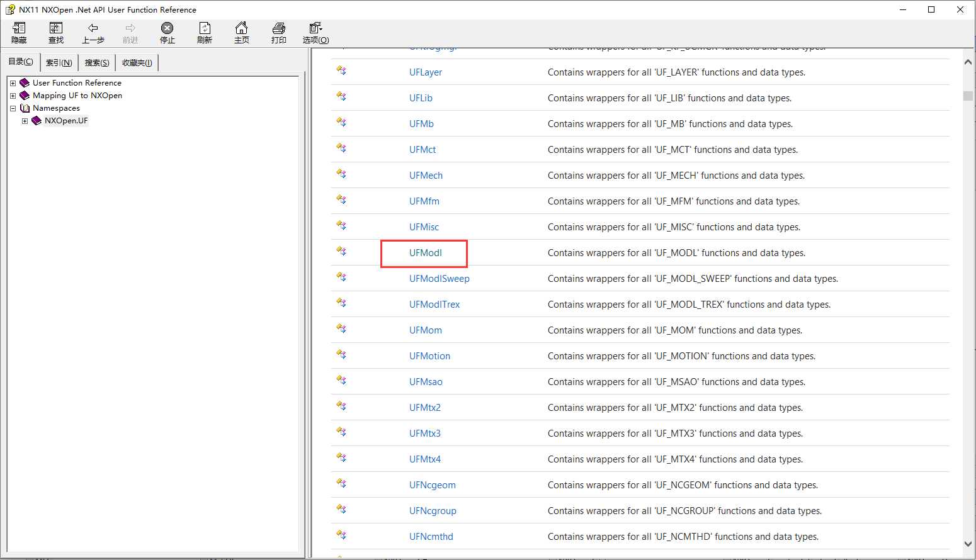
Task: Click the content scrollbar up arrow
Action: point(968,62)
